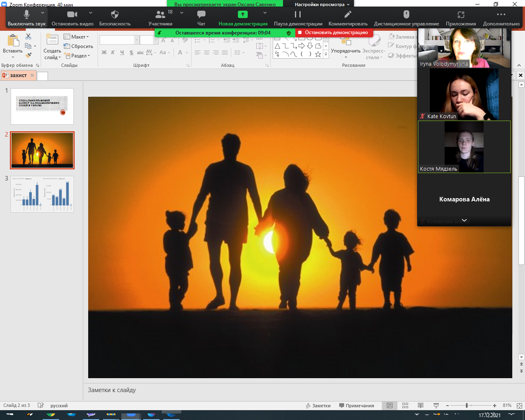This screenshot has height=420, width=525.
Task: Justify text in Абзац group
Action: pos(225,52)
